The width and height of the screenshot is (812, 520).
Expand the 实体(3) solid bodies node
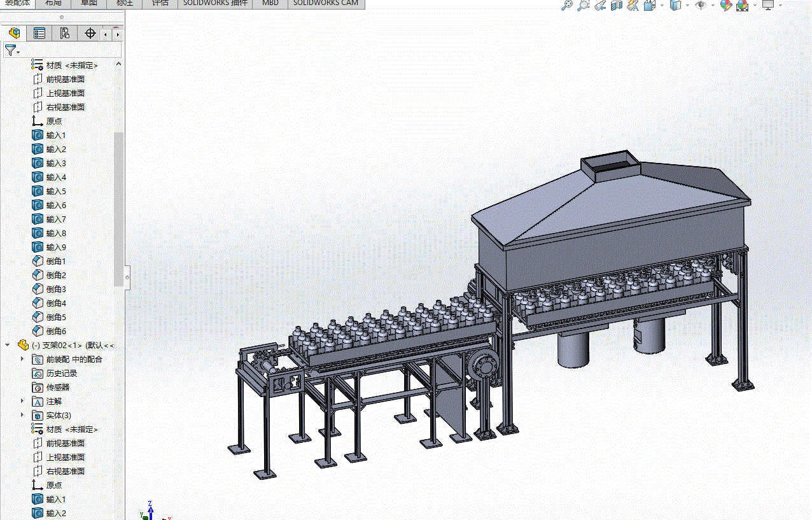pos(22,415)
